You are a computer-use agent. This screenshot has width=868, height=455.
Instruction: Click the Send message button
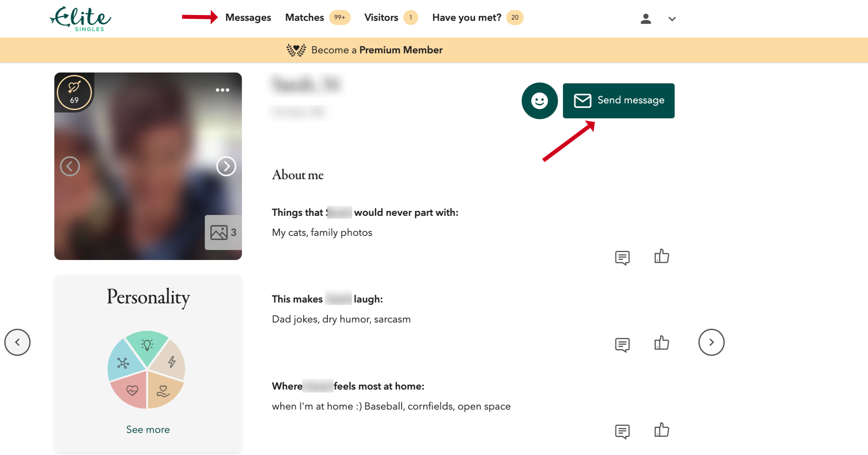point(619,100)
